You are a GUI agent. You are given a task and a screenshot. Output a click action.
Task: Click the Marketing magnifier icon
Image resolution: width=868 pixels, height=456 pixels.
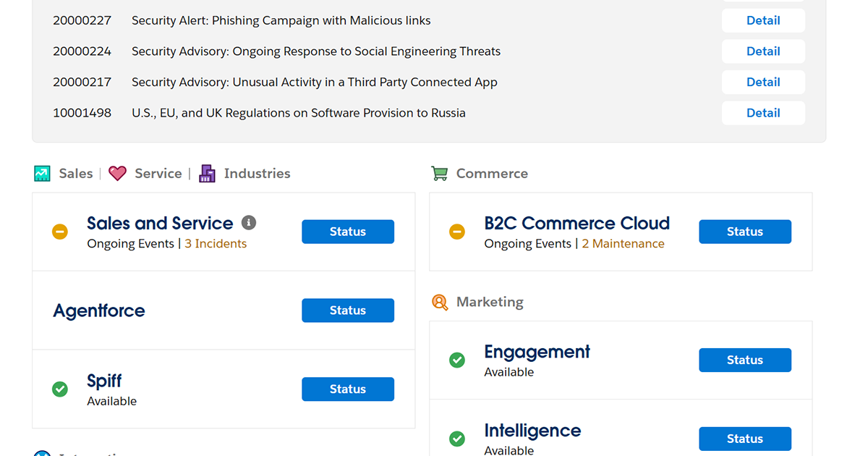tap(440, 302)
